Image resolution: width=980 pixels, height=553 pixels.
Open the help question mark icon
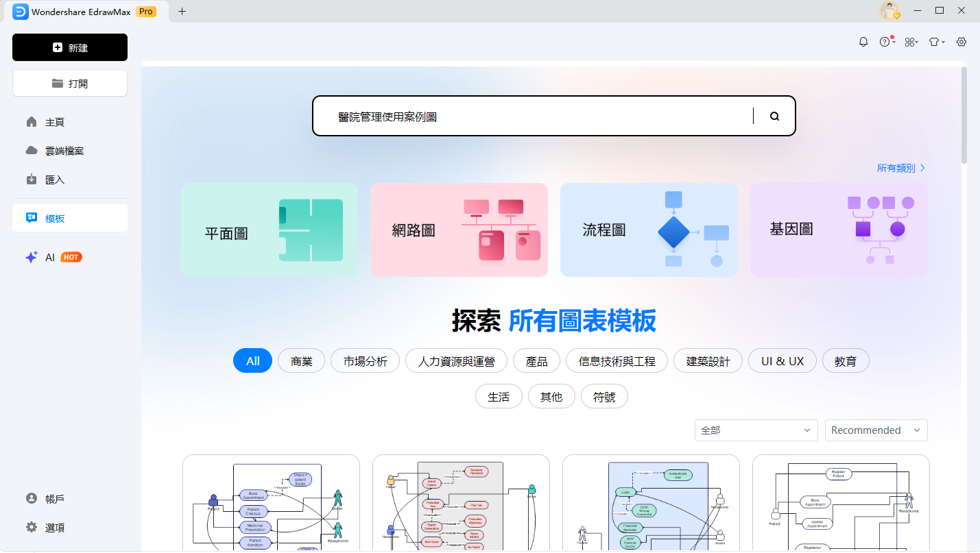point(885,42)
